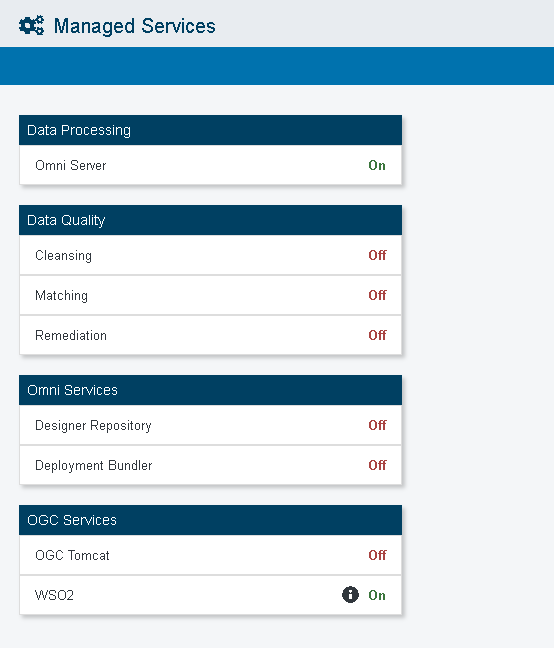This screenshot has width=554, height=648.
Task: Toggle the WSO2 On status
Action: pyautogui.click(x=377, y=595)
